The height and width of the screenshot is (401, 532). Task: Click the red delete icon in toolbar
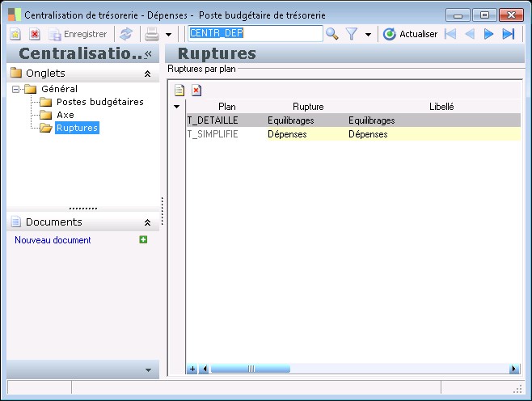pyautogui.click(x=35, y=34)
